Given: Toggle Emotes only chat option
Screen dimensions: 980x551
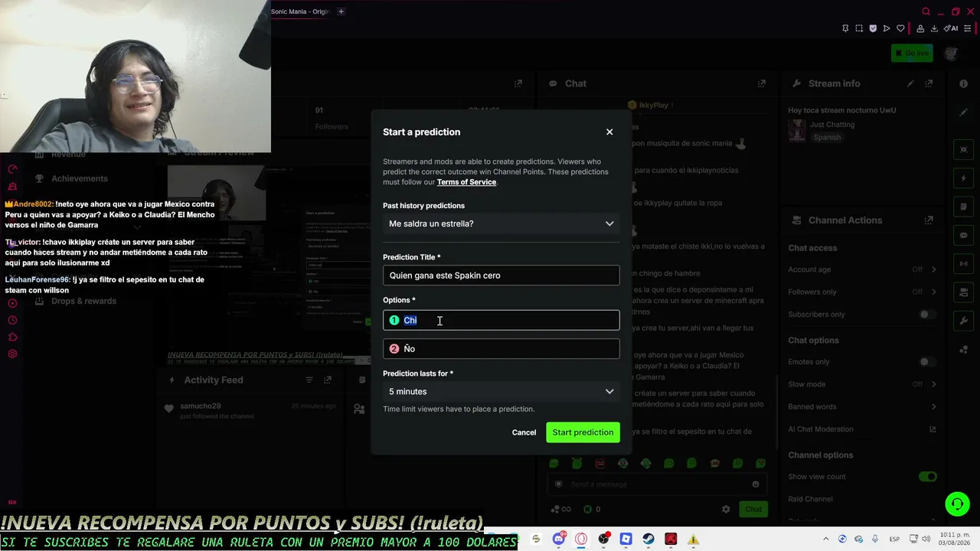Looking at the screenshot, I should 928,362.
